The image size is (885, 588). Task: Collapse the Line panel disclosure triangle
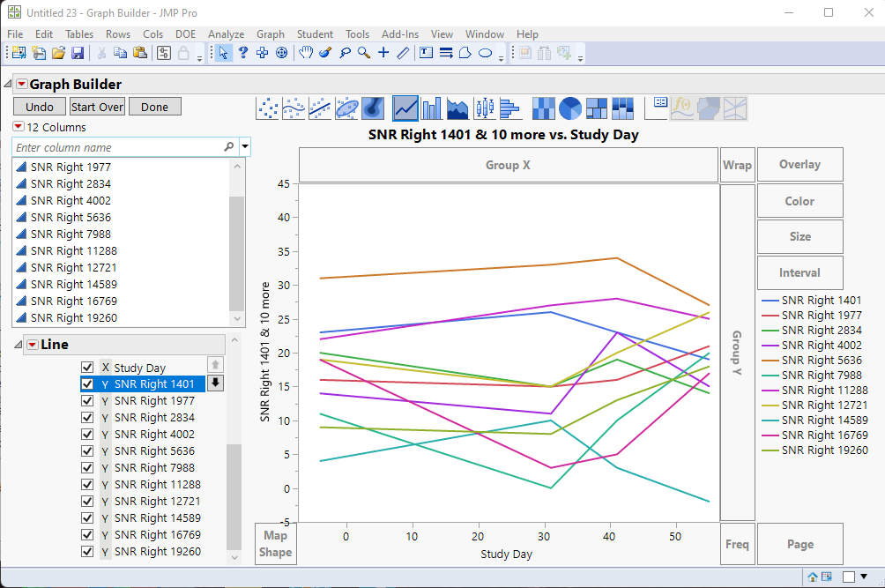[18, 345]
